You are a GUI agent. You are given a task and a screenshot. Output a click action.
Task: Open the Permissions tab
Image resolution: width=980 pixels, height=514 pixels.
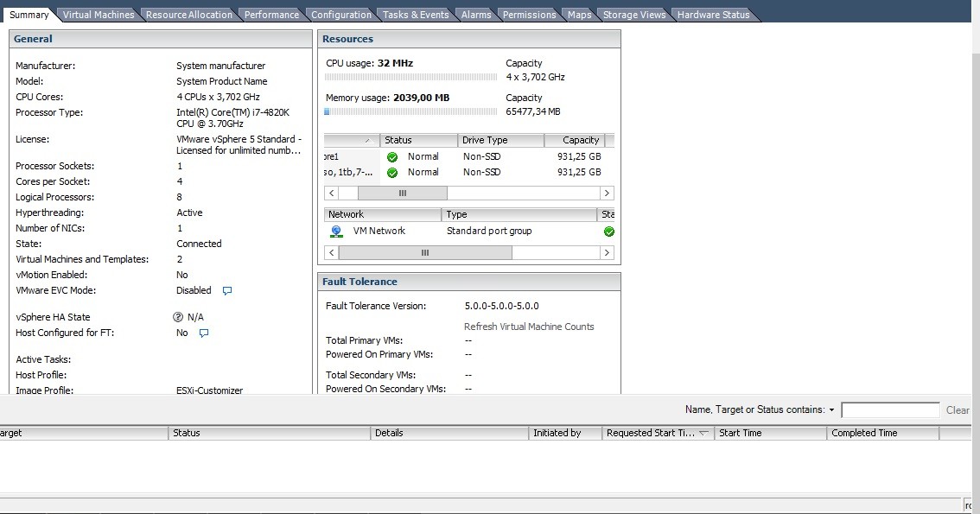pyautogui.click(x=529, y=15)
